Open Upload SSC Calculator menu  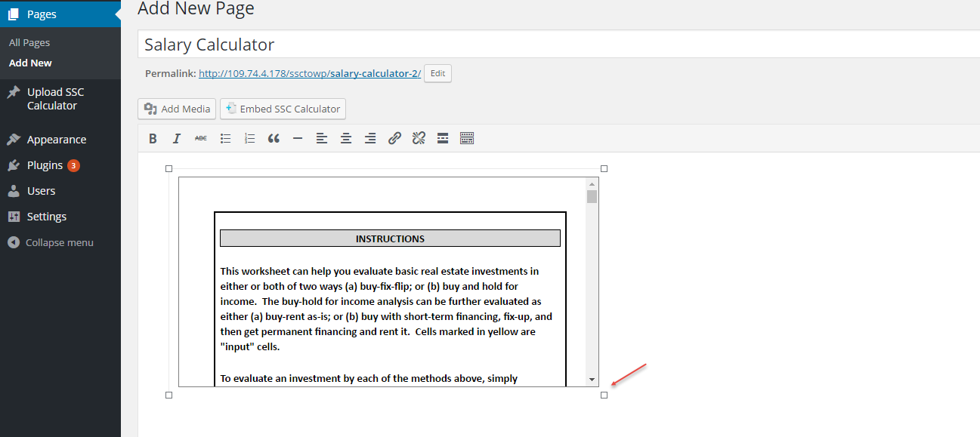60,99
